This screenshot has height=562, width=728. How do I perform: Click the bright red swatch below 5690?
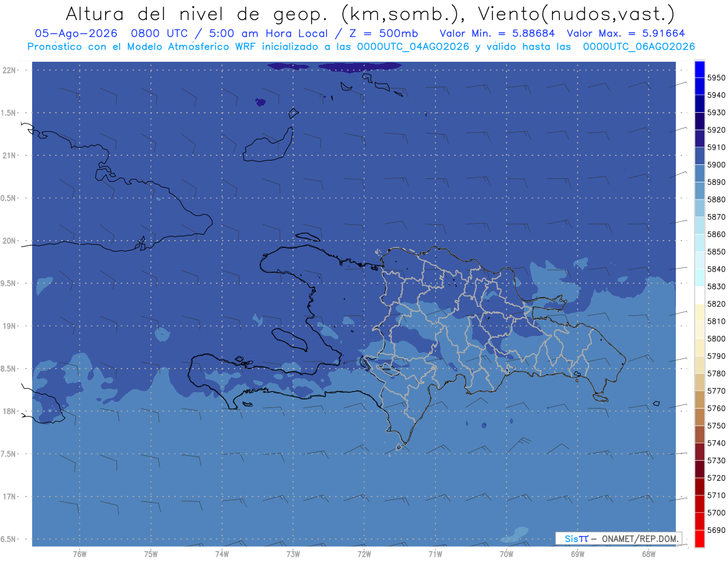[x=699, y=538]
